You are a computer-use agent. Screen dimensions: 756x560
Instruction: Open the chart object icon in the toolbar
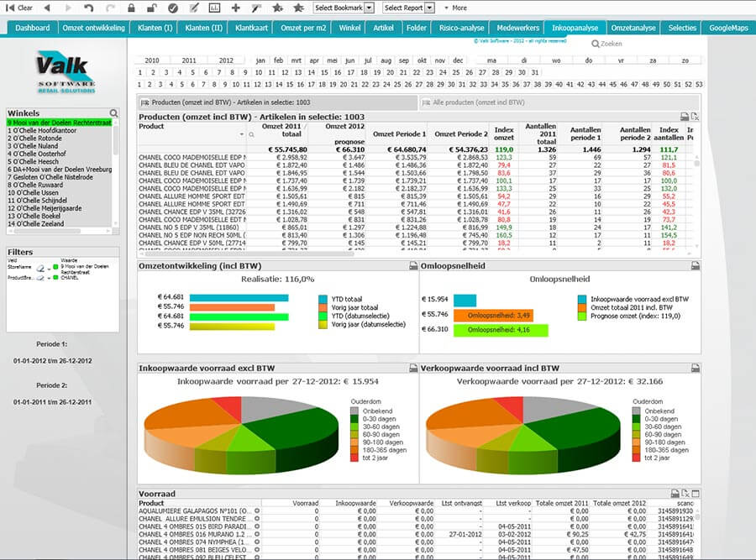coord(214,8)
